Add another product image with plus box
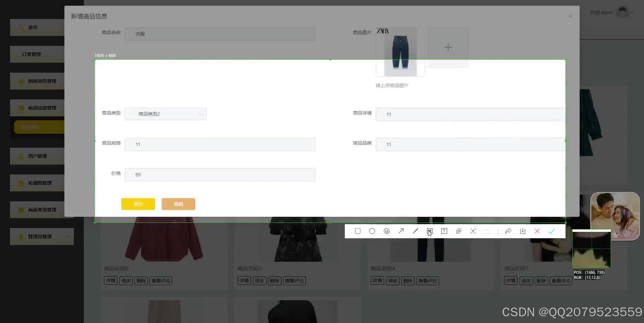This screenshot has width=644, height=323. [x=448, y=47]
